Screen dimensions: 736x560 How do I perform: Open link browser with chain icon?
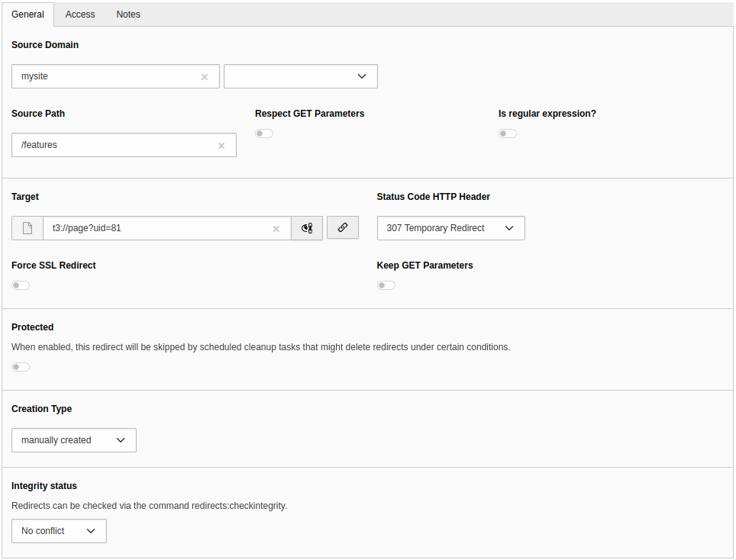click(343, 227)
